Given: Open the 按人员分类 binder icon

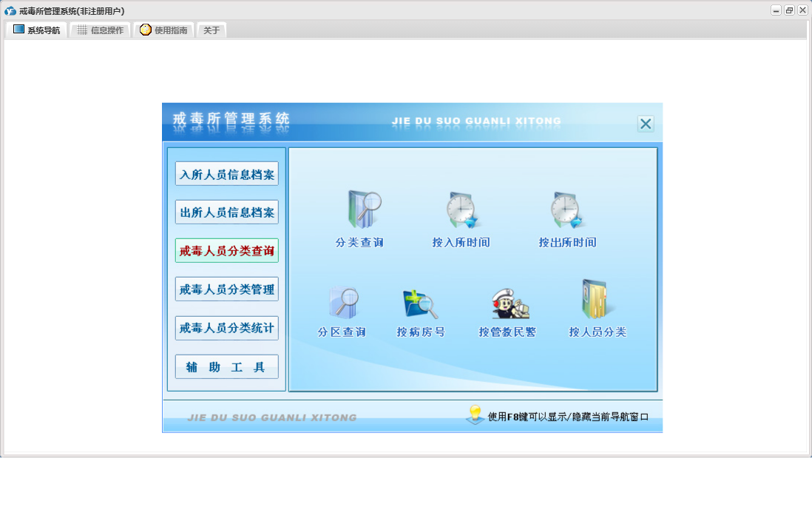Looking at the screenshot, I should 597,299.
